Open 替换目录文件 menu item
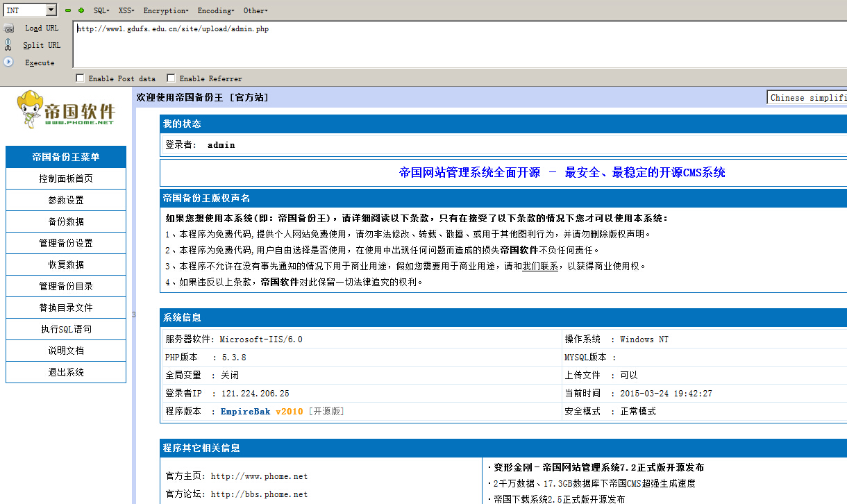Image resolution: width=847 pixels, height=504 pixels. point(66,308)
